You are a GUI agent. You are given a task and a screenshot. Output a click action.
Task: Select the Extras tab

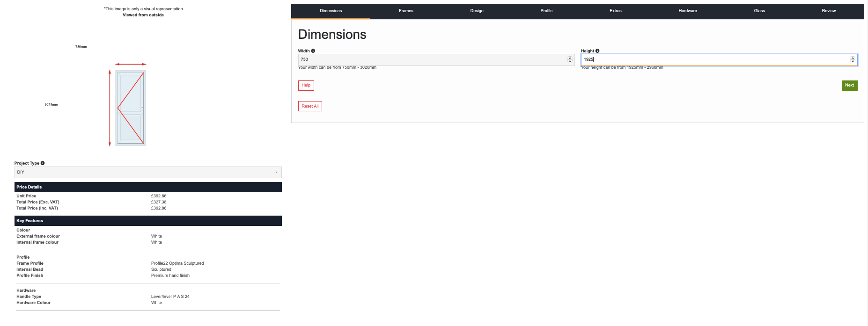pyautogui.click(x=615, y=11)
